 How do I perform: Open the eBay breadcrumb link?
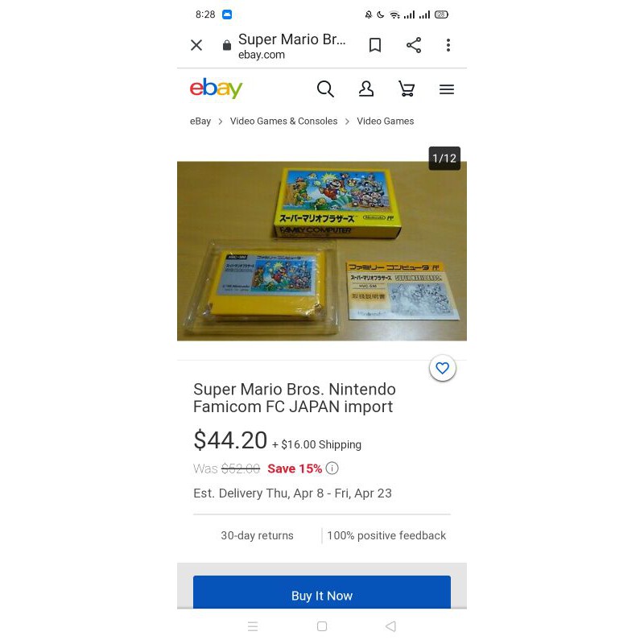point(200,122)
